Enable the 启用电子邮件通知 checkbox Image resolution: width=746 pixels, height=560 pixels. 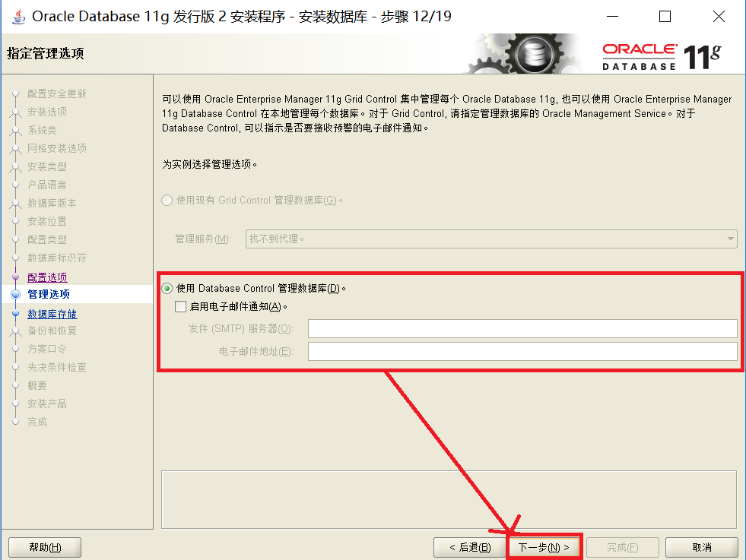pos(181,307)
